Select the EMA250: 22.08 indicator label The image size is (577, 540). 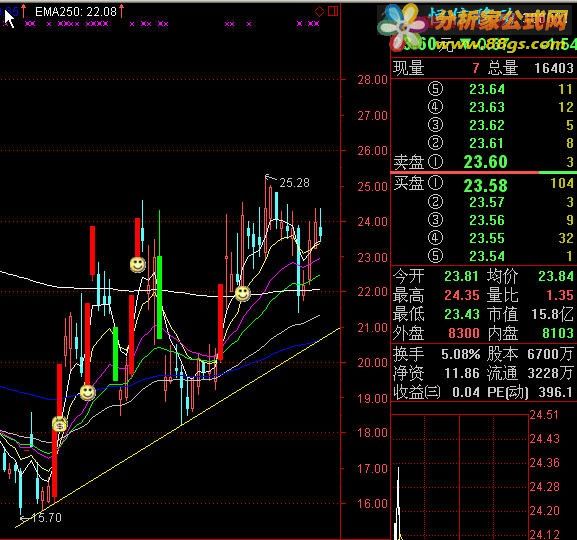76,12
